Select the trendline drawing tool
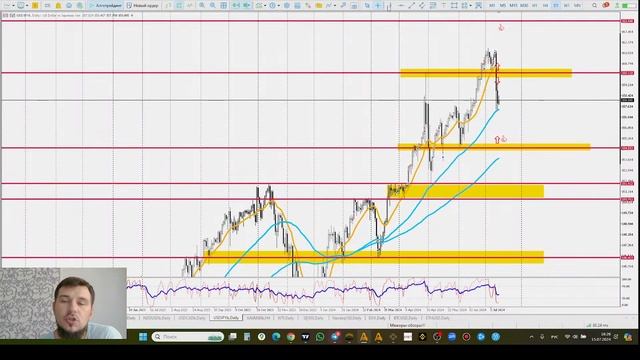This screenshot has height=360, width=640. click(411, 6)
